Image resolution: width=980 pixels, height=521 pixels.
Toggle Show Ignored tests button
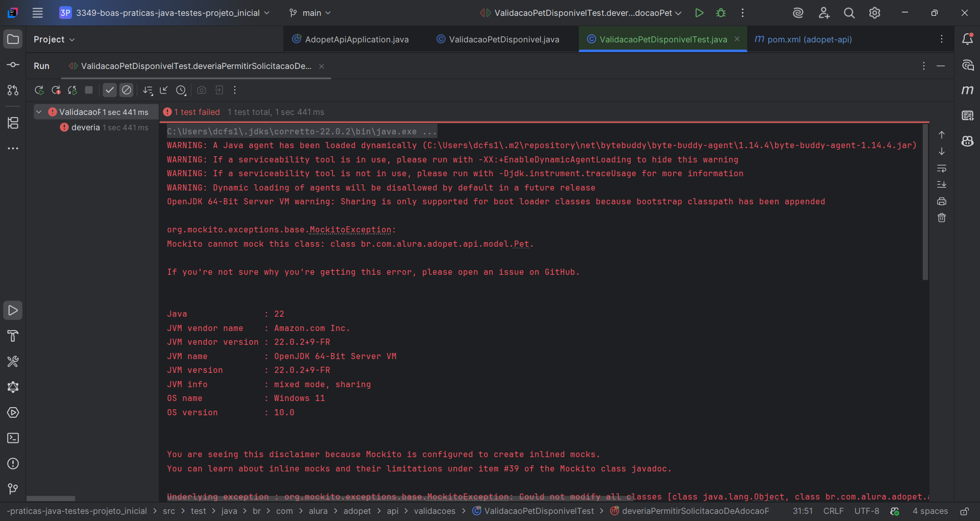click(127, 90)
